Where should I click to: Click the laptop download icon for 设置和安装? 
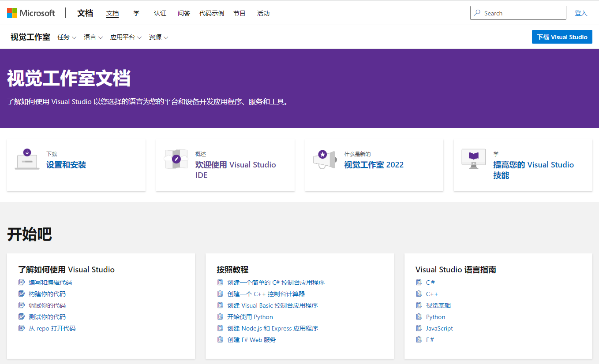pyautogui.click(x=27, y=159)
